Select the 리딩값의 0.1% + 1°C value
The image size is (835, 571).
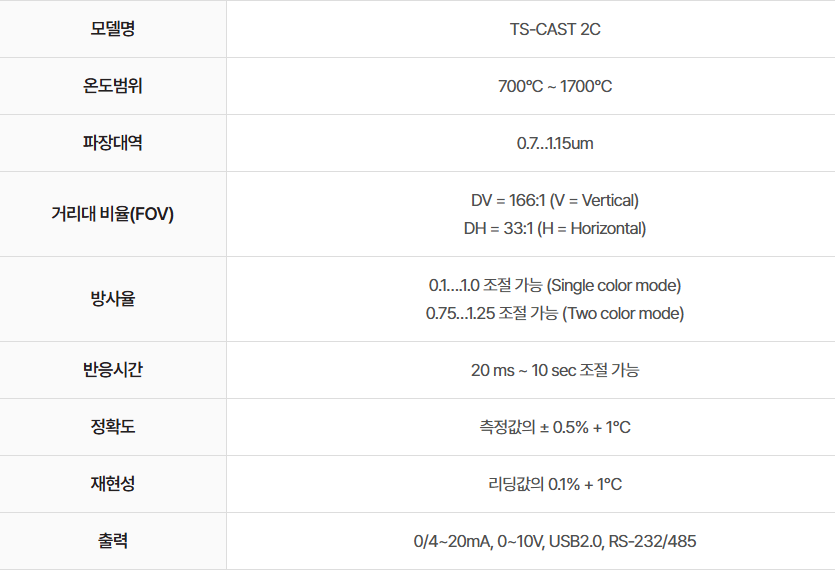pos(555,484)
